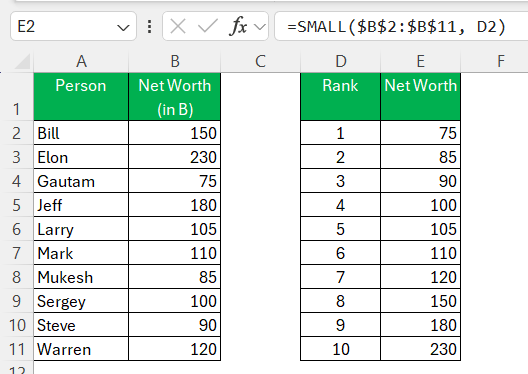Select the cell containing Sergey
This screenshot has height=374, width=528.
pyautogui.click(x=81, y=301)
